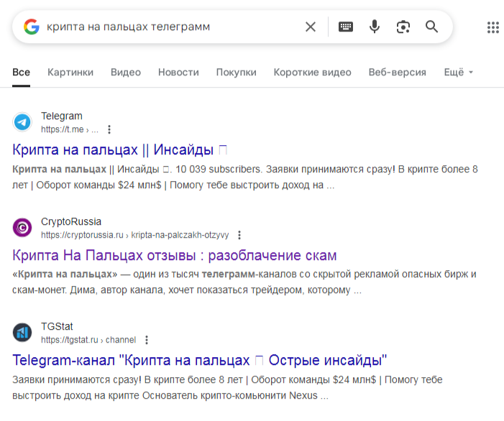504x421 pixels.
Task: Switch to the Видео tab
Action: 126,73
